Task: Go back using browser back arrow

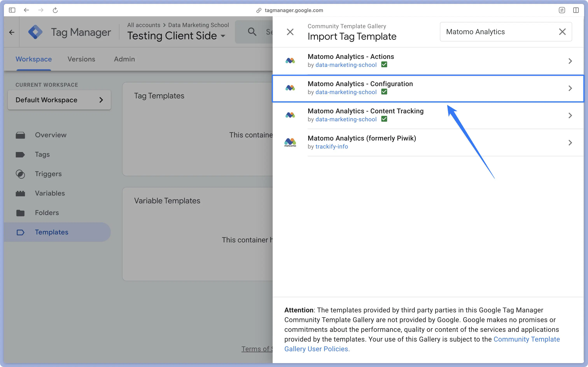Action: pyautogui.click(x=26, y=10)
